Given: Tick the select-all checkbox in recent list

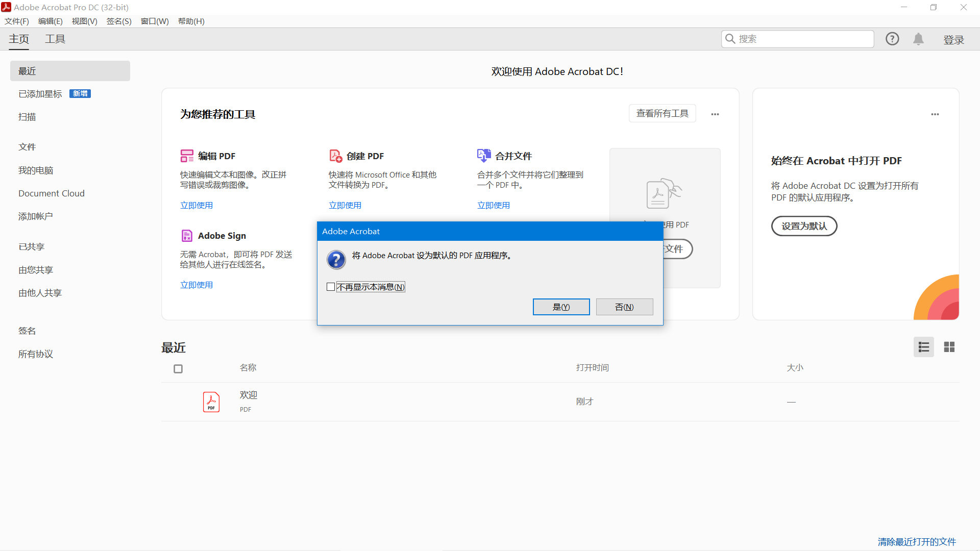Looking at the screenshot, I should click(178, 368).
